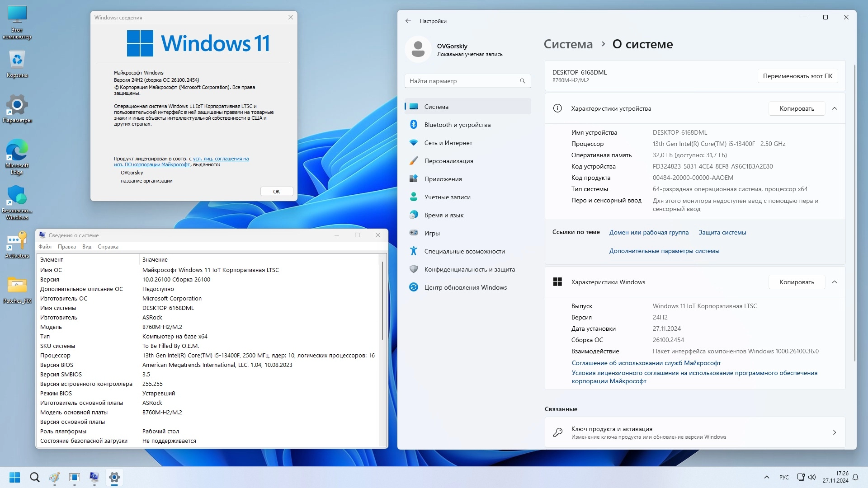
Task: Collapse Характеристики устройства section chevron
Action: (835, 108)
